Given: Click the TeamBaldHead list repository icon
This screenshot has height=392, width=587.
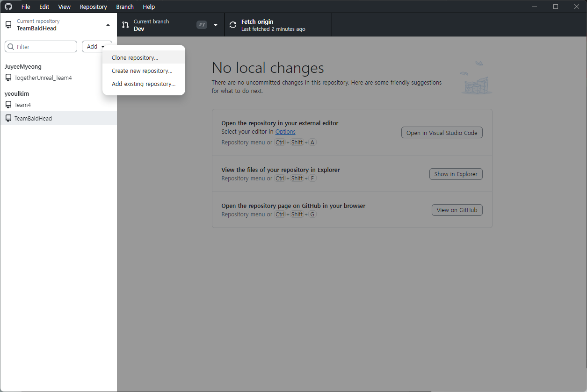Looking at the screenshot, I should pyautogui.click(x=8, y=118).
